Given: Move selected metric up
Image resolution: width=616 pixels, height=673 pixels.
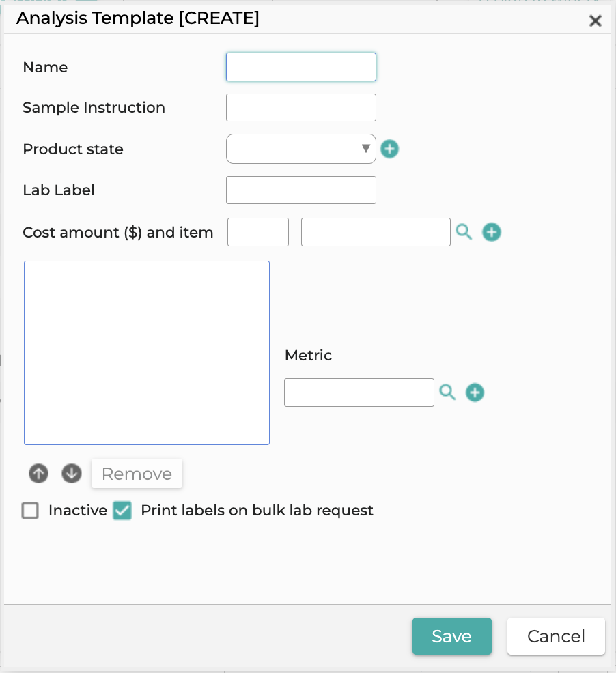Looking at the screenshot, I should (39, 474).
